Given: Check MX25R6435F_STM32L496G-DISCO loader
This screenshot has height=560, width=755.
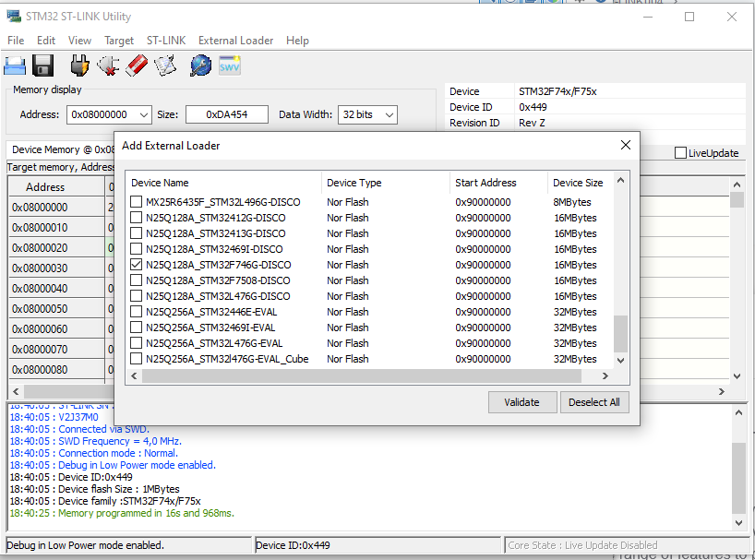Looking at the screenshot, I should [137, 202].
